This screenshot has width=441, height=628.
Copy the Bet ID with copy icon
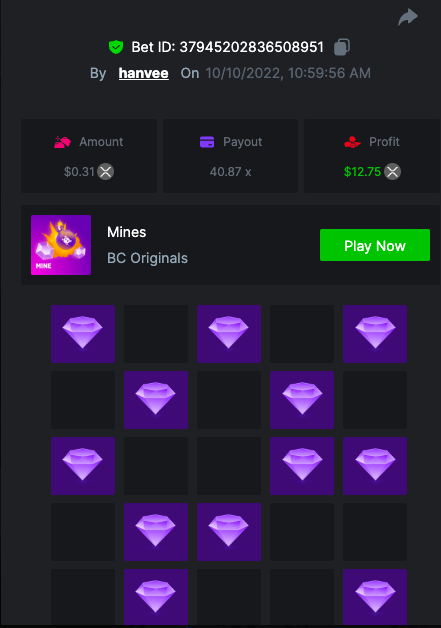coord(342,47)
